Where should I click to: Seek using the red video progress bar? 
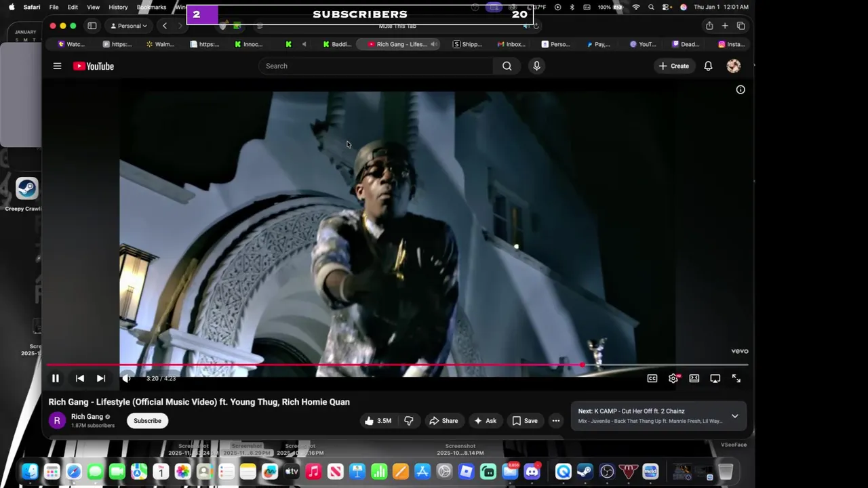[x=397, y=365]
